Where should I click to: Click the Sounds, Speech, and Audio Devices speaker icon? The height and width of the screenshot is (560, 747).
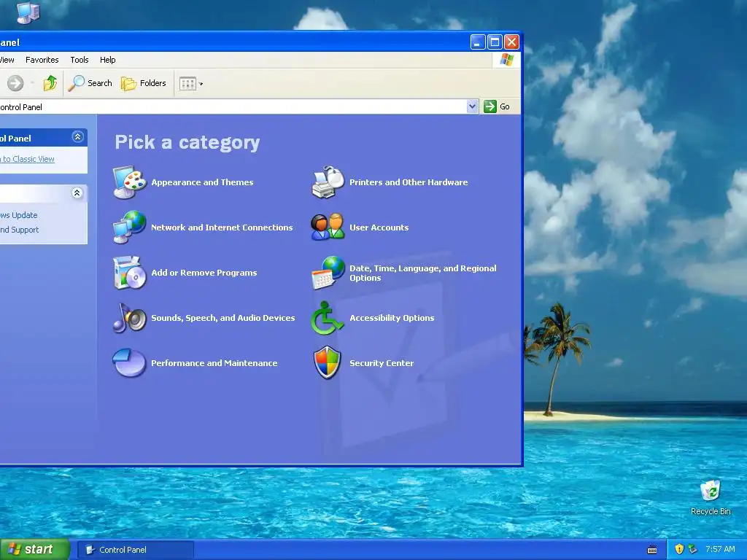coord(130,318)
